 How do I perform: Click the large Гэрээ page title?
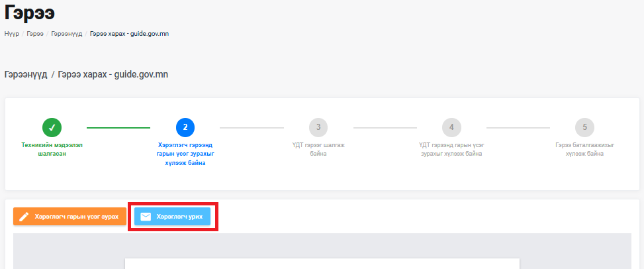click(x=30, y=13)
